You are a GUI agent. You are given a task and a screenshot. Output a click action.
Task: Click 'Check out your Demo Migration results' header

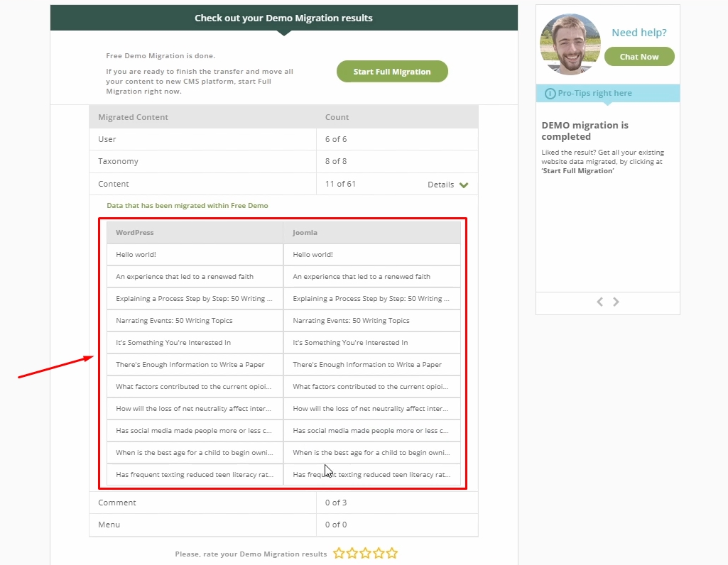point(283,18)
